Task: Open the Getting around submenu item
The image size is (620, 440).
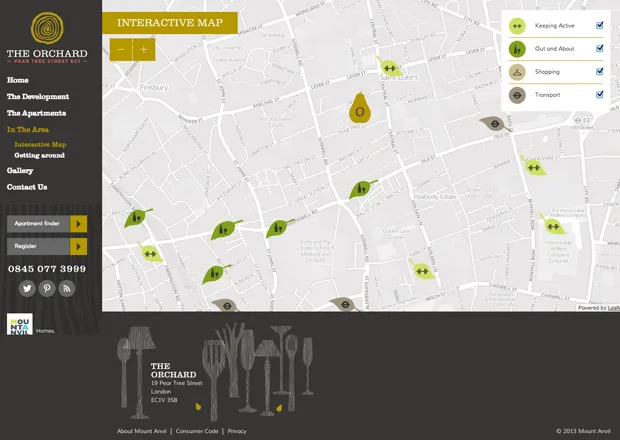Action: point(40,155)
